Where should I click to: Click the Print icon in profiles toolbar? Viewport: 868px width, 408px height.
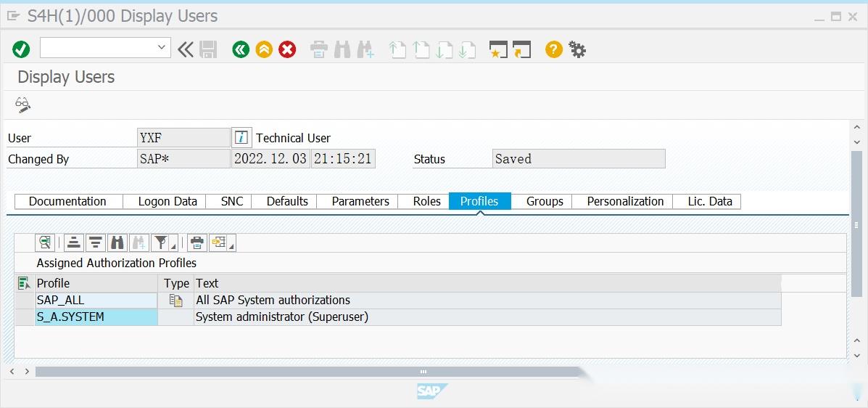197,242
